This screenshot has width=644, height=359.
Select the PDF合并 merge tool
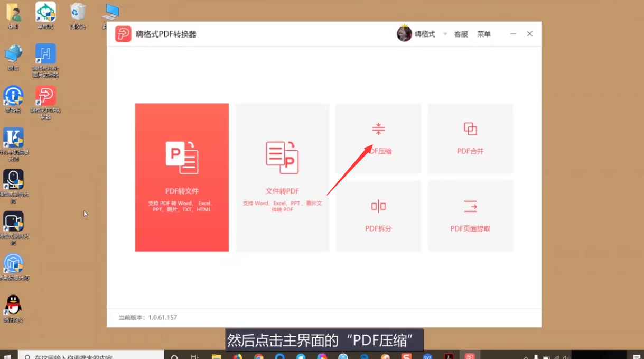pyautogui.click(x=470, y=139)
